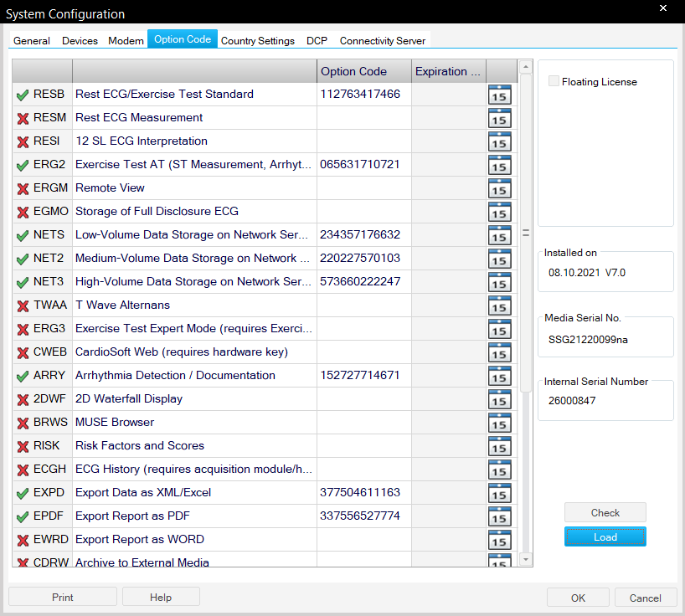Select the MUSE Browser row text
Screen dimensions: 685x616
[115, 422]
